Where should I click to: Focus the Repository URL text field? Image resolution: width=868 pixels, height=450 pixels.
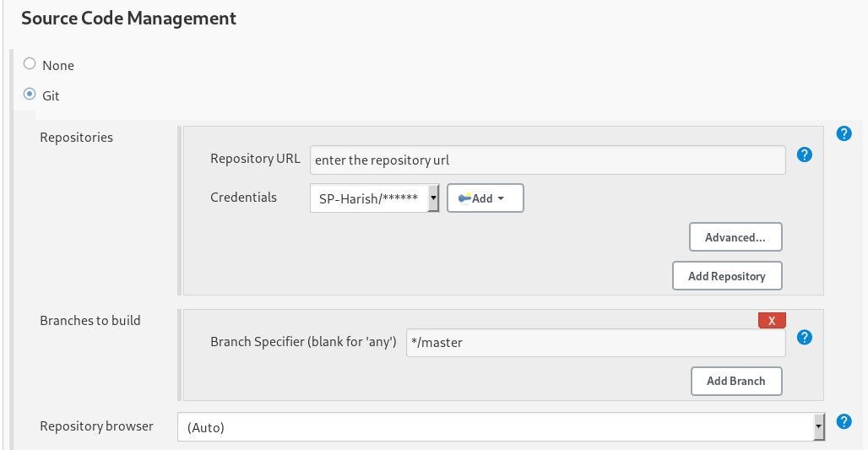coord(547,160)
